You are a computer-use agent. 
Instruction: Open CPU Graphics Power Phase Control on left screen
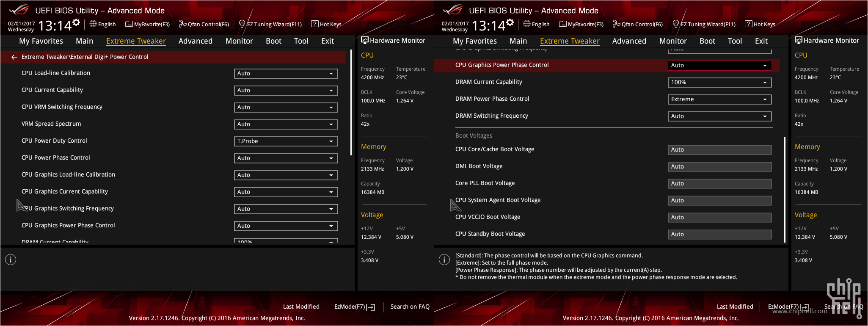pyautogui.click(x=286, y=226)
